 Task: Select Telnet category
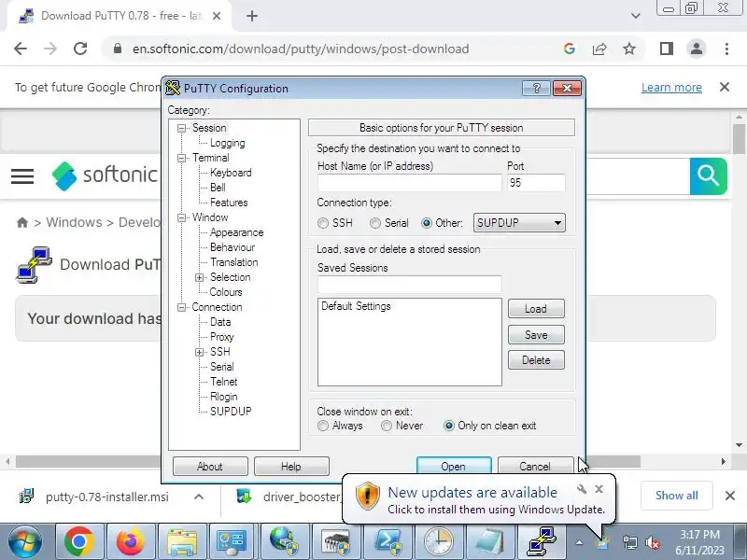click(223, 382)
